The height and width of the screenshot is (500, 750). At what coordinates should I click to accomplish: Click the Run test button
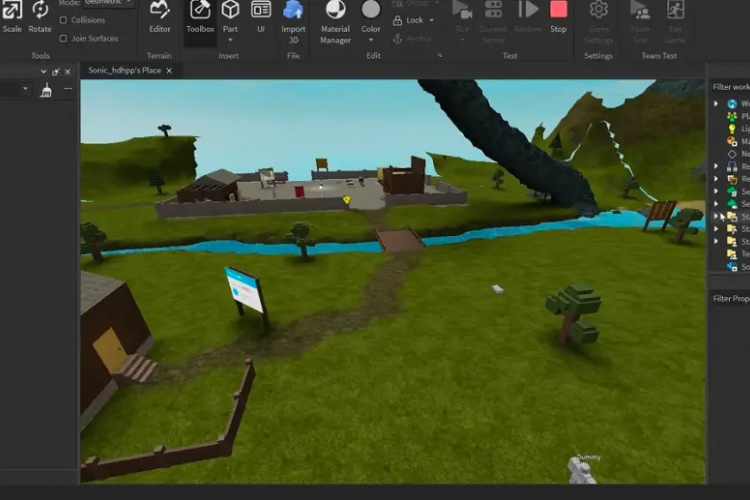[462, 17]
